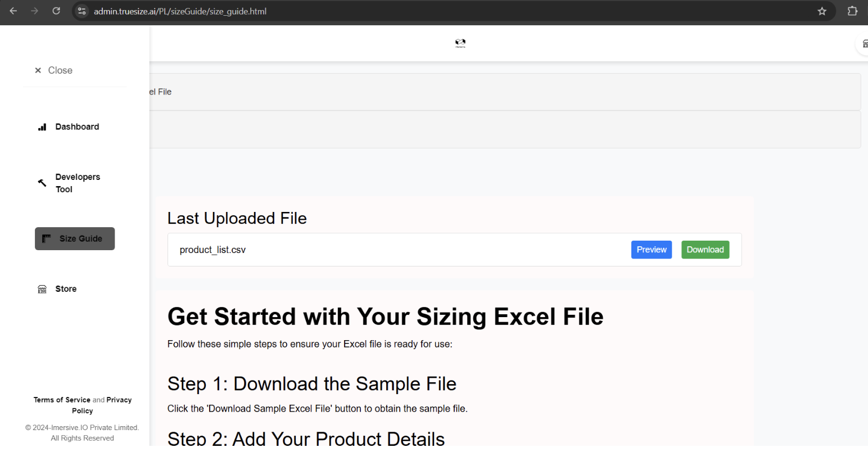Screen dimensions: 868x470
Task: Click the store icon at top right edge
Action: (865, 44)
